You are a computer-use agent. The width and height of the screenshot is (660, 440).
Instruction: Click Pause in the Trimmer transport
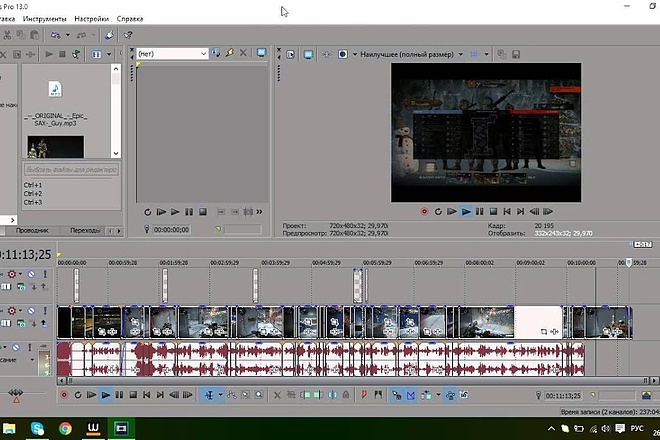click(x=189, y=212)
